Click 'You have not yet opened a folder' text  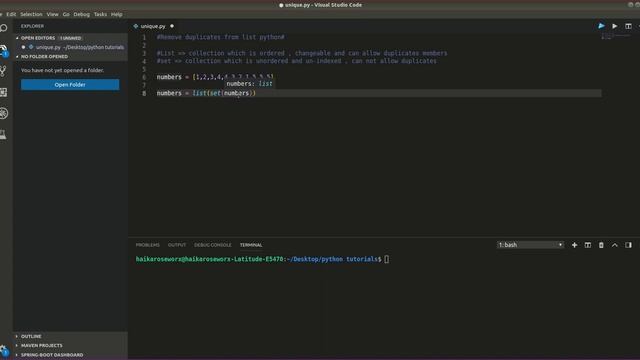(x=62, y=70)
